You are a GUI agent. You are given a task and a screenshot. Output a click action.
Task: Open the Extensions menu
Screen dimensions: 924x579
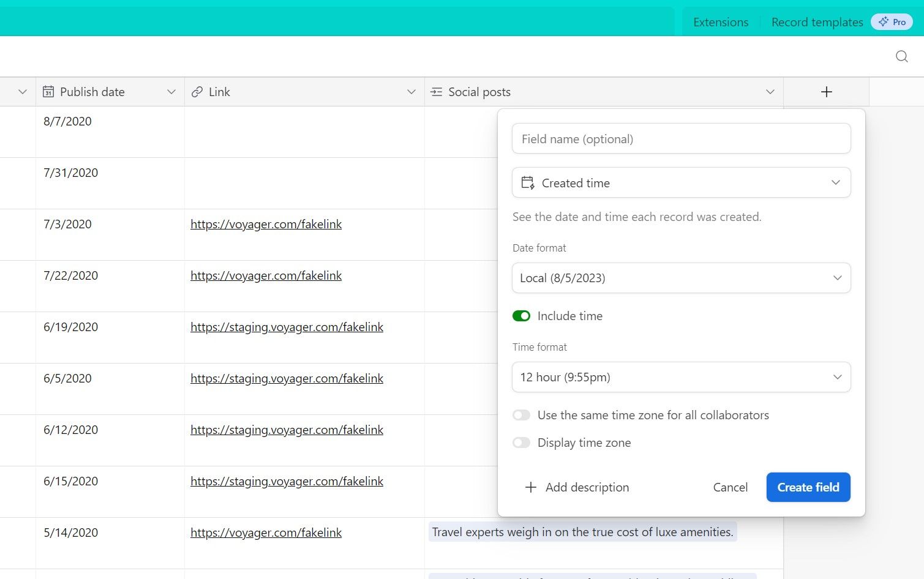click(x=721, y=21)
